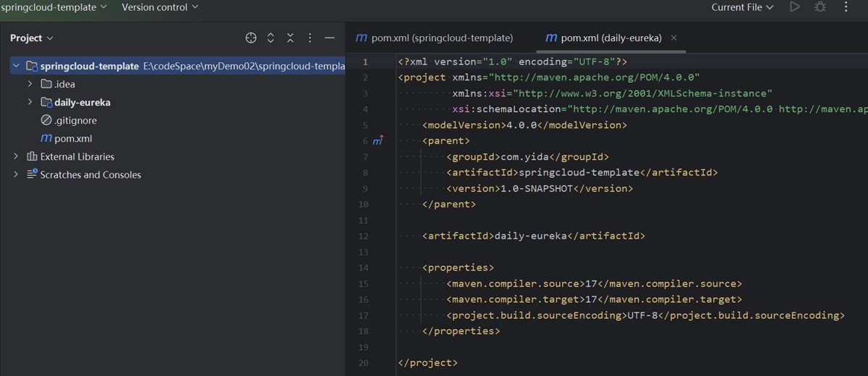The image size is (868, 376).
Task: Click the Scratches and Consoles icon
Action: coord(32,174)
